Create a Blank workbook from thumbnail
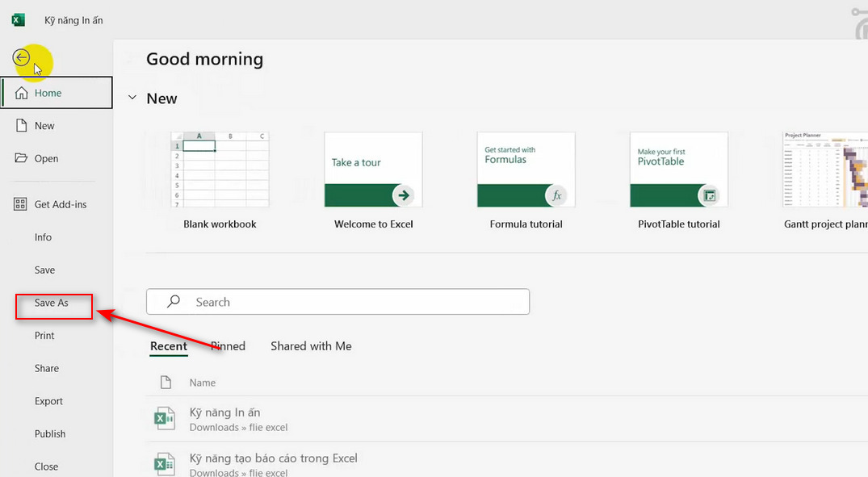 coord(220,169)
